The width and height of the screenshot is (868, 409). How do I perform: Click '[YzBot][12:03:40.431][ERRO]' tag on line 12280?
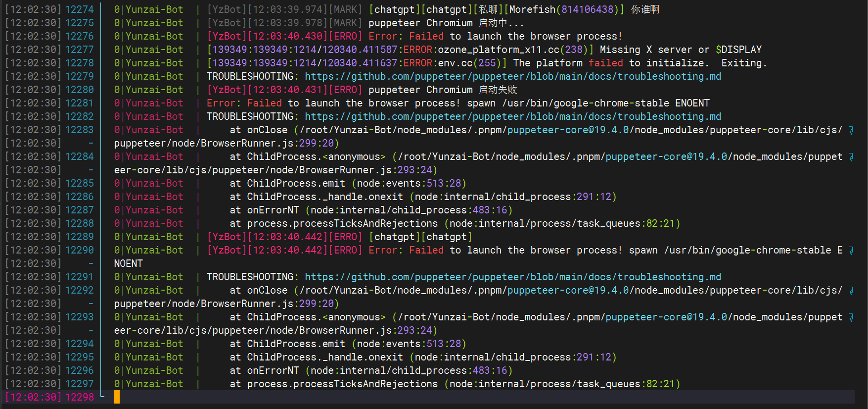[284, 90]
